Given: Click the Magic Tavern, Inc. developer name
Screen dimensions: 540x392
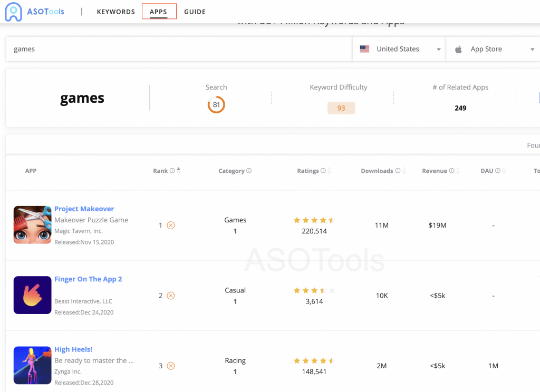Looking at the screenshot, I should 79,231.
